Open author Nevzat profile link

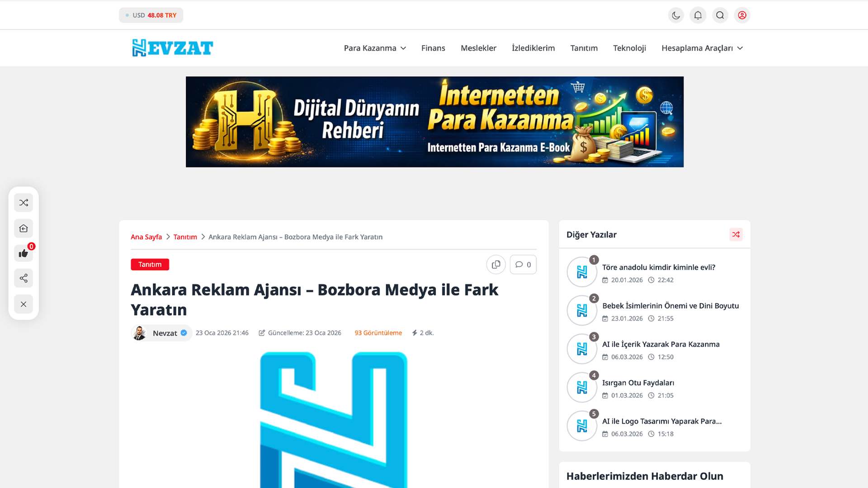(x=165, y=333)
